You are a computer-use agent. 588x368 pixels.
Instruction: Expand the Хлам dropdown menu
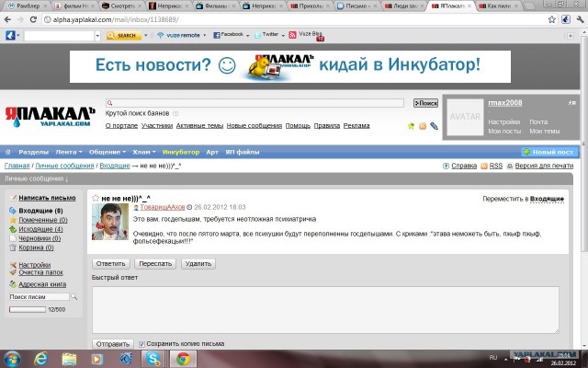click(x=143, y=152)
